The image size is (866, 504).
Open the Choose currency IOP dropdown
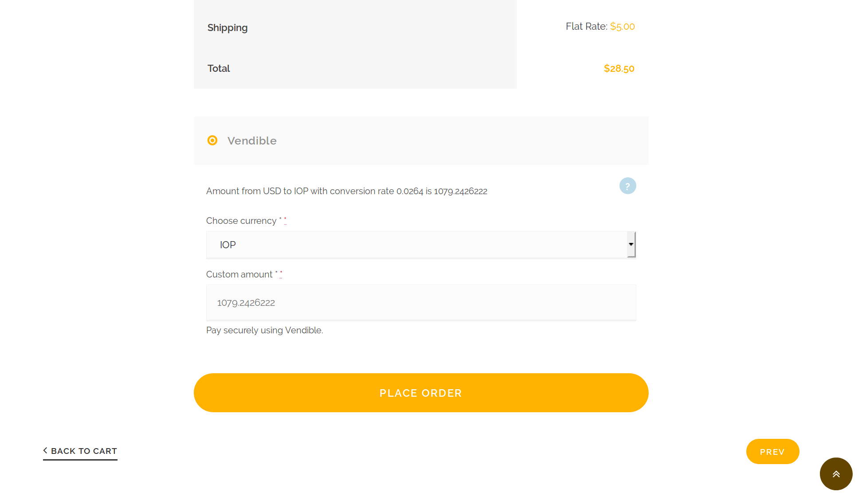click(416, 245)
